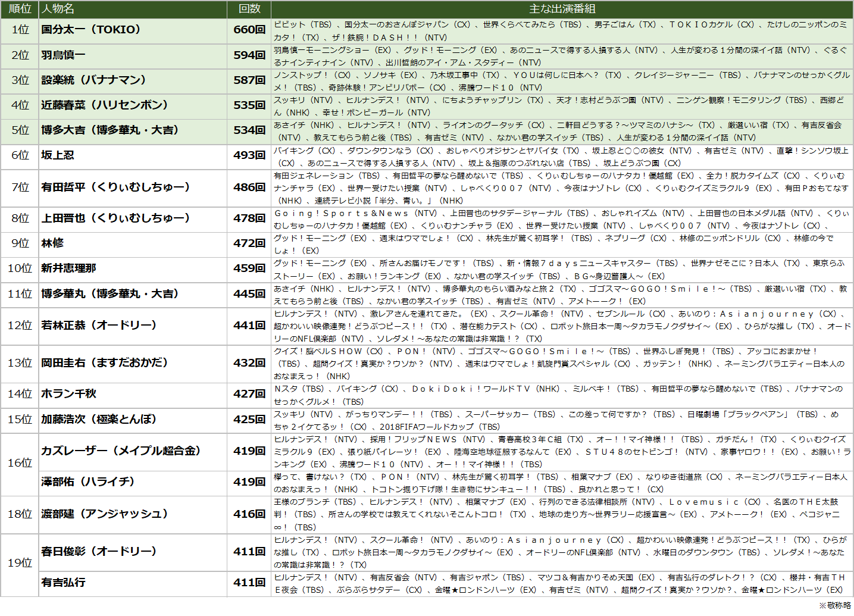Viewport: 854px width, 616px height.
Task: Click the merged 16位 rank cell
Action: [20, 463]
